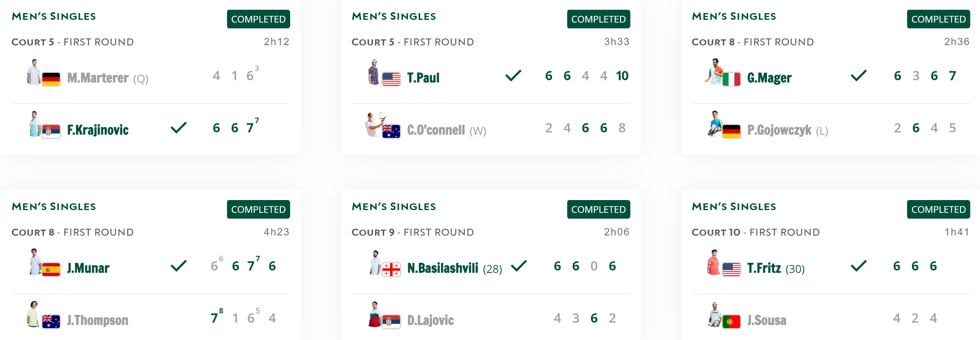Click the German flag beside M.Marterer
The width and height of the screenshot is (980, 340).
tap(51, 79)
